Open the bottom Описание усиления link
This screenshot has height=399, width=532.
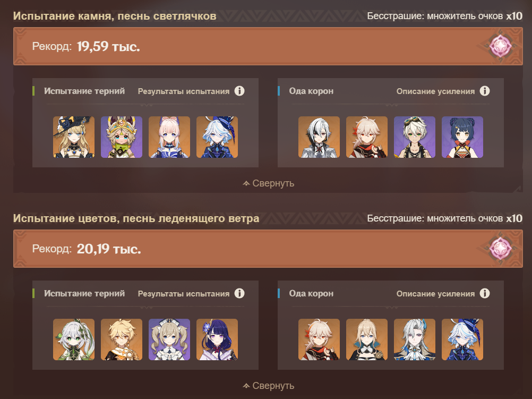coord(435,294)
